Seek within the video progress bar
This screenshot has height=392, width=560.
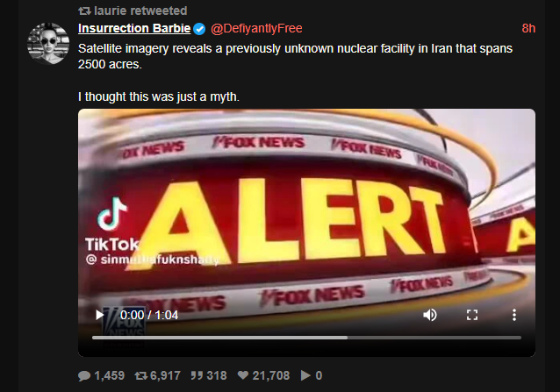tap(306, 338)
